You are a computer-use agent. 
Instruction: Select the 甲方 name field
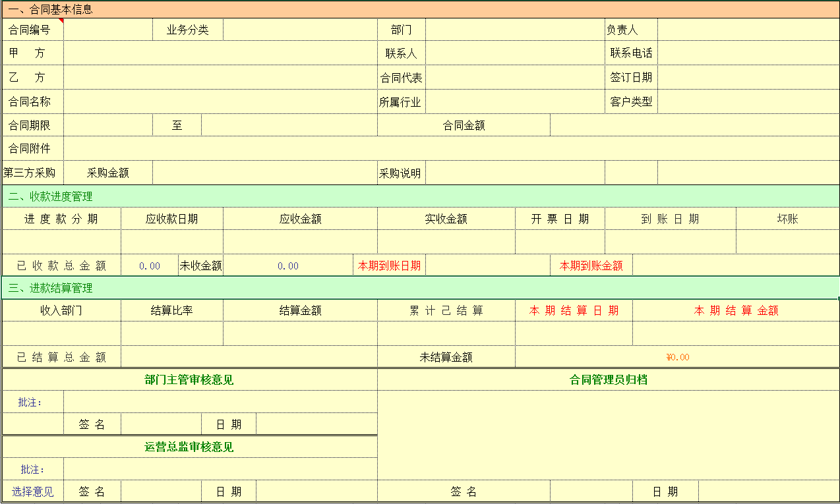pos(220,53)
